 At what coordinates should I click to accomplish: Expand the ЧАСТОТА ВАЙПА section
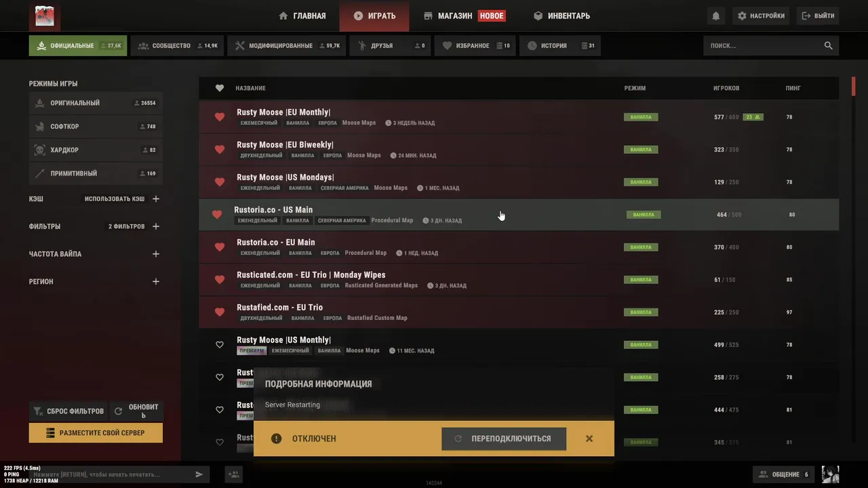[x=156, y=254]
